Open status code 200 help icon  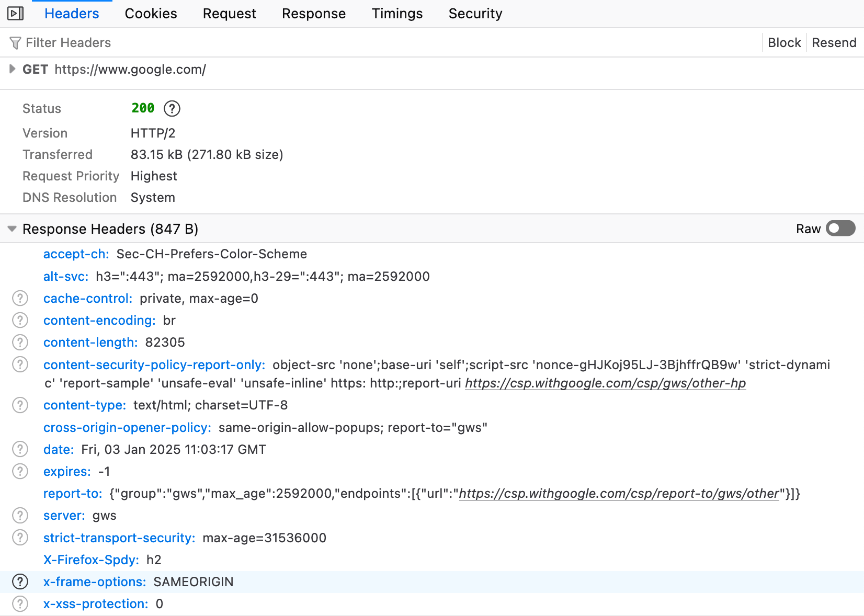(x=172, y=108)
